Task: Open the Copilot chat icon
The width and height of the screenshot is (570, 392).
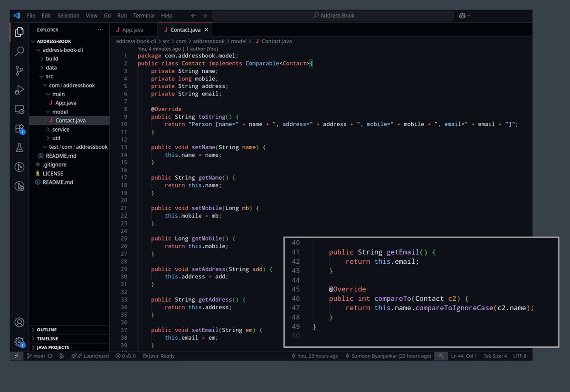Action: pyautogui.click(x=462, y=16)
